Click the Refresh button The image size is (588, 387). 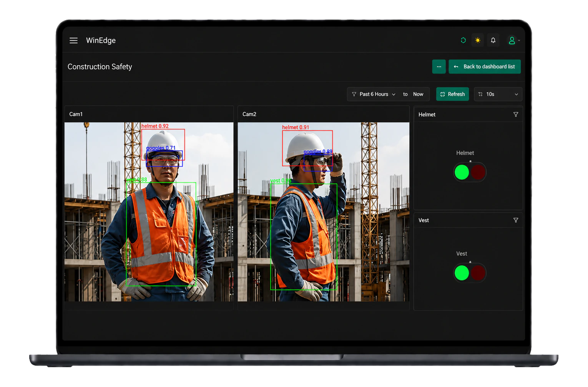(452, 94)
